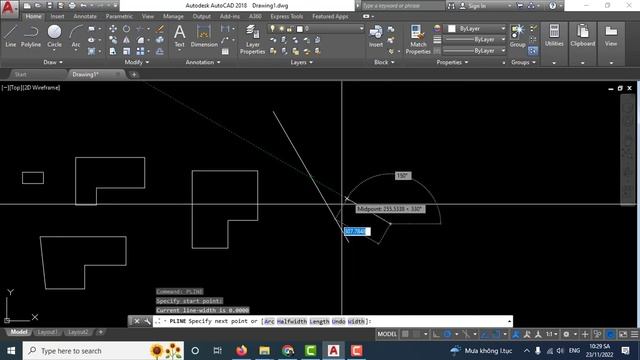This screenshot has width=640, height=360.
Task: Click the annotation monitor plus icon in status bar
Action: [584, 334]
